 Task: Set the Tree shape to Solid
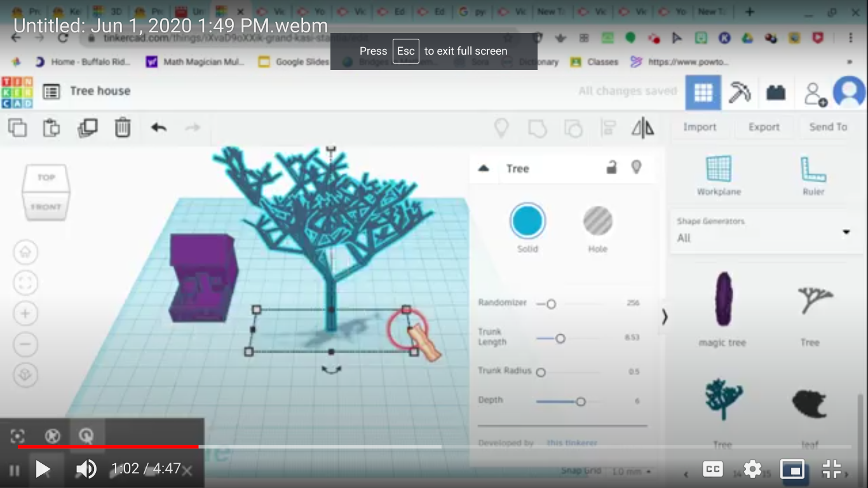[527, 227]
